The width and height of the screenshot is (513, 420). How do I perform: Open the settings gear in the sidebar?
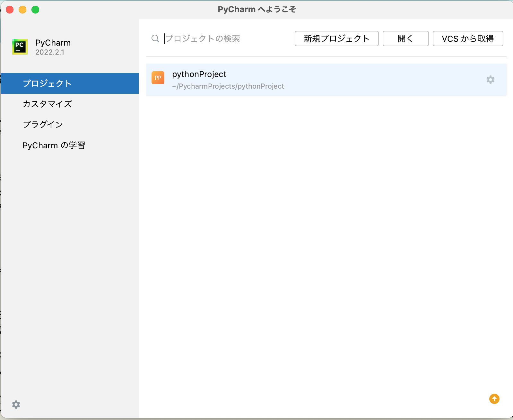16,405
